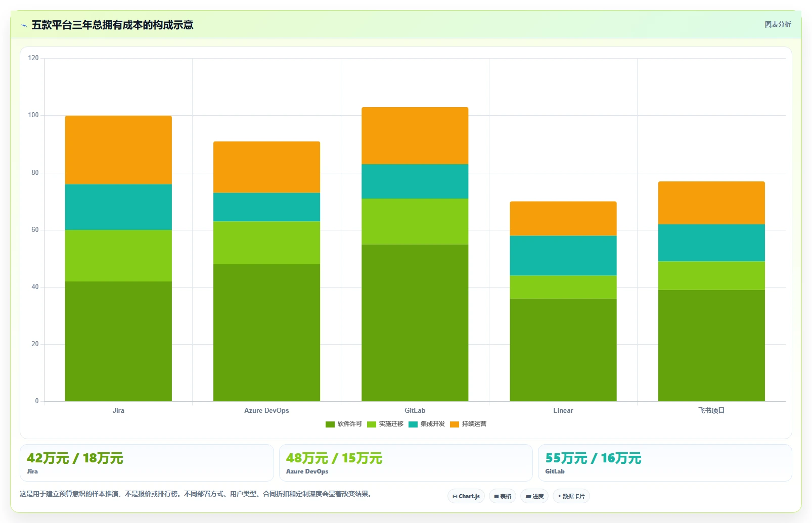Open the Jira 42万元 / 18万元 data card
This screenshot has height=523, width=812.
tap(147, 463)
